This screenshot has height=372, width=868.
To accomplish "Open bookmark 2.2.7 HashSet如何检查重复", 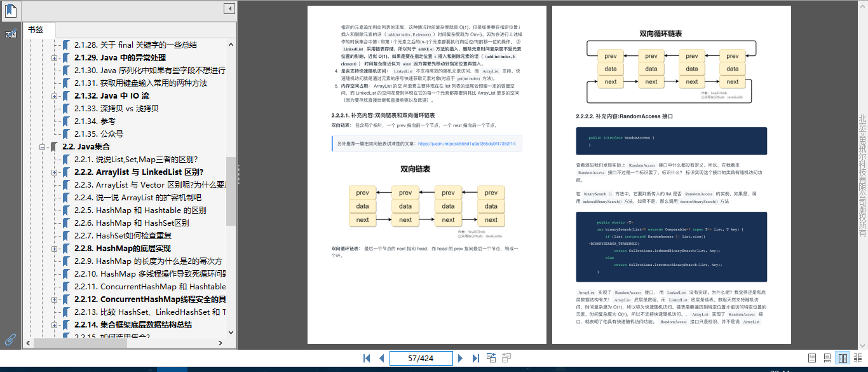I will (x=123, y=236).
